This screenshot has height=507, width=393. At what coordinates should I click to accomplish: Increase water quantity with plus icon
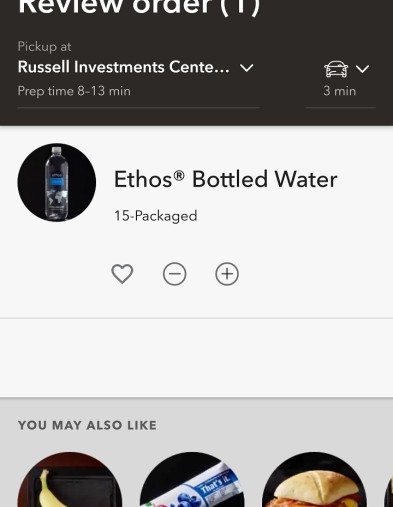coord(227,274)
